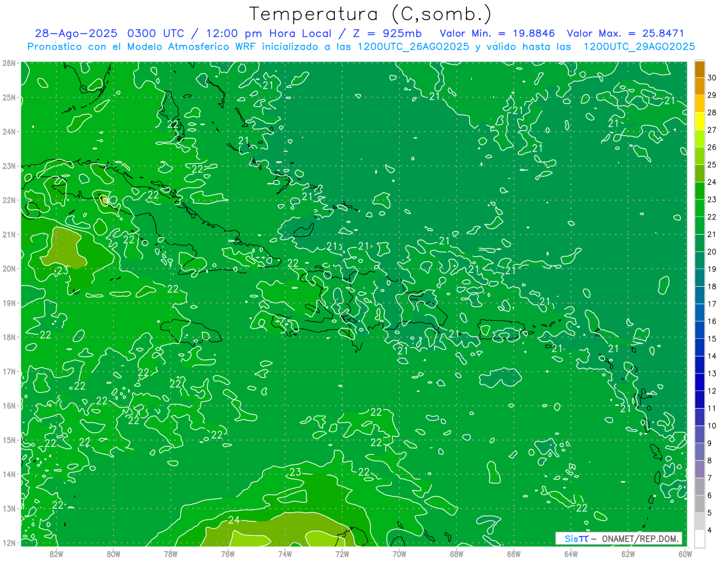
Task: Select the '28-Ago-2025' date text
Action: tap(76, 34)
